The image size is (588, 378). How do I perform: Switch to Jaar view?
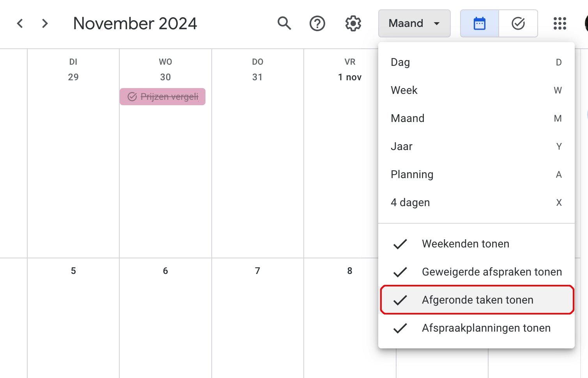tap(476, 147)
